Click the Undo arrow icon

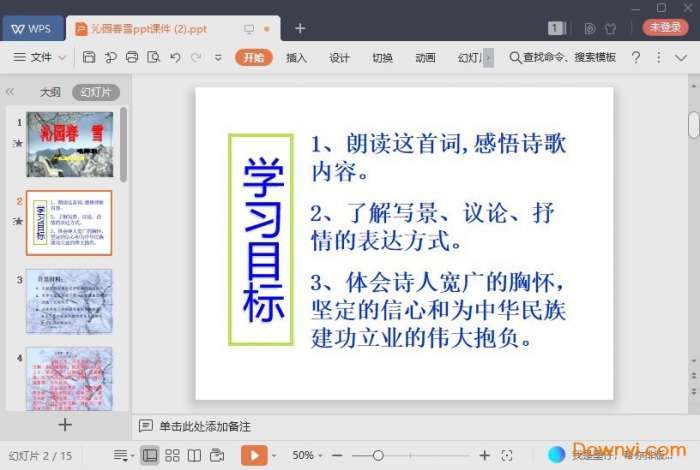coord(175,58)
